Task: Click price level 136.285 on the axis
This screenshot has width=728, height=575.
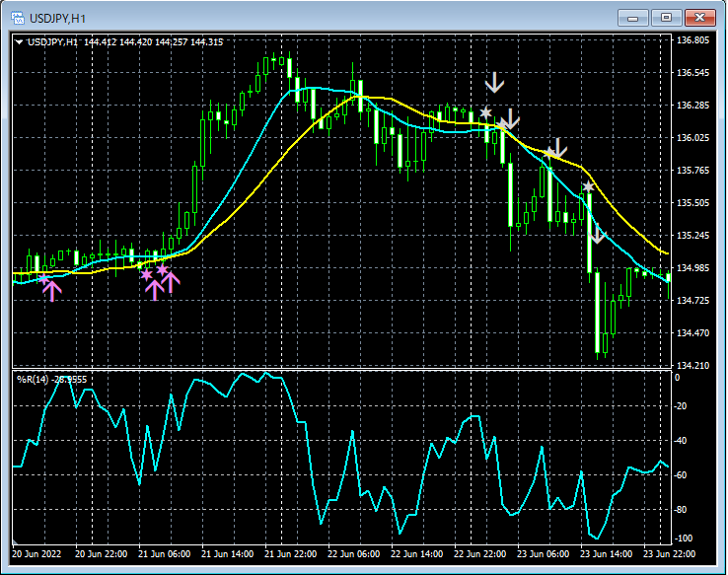Action: [x=692, y=106]
